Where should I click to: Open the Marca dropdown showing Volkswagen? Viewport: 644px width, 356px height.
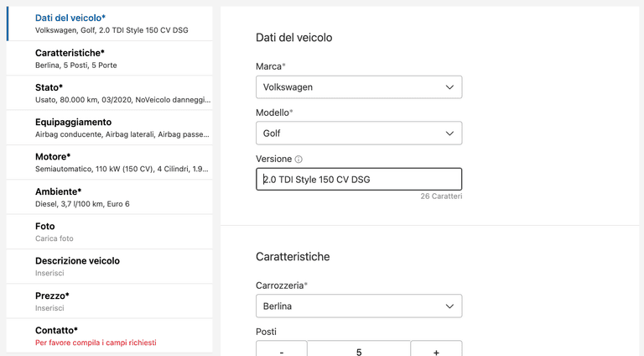point(359,87)
